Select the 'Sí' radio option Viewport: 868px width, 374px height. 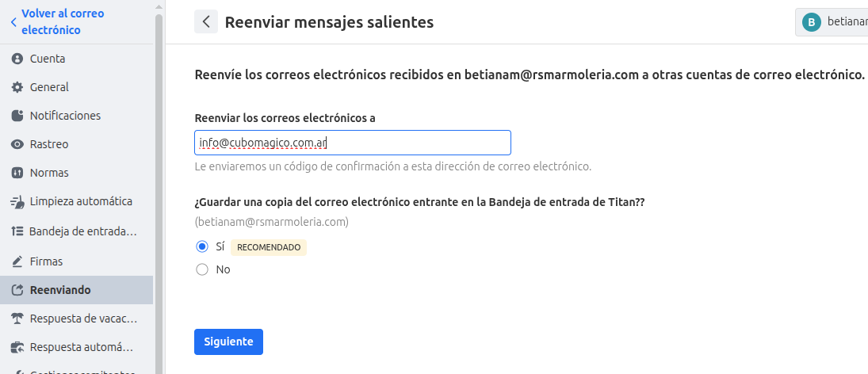[x=201, y=246]
